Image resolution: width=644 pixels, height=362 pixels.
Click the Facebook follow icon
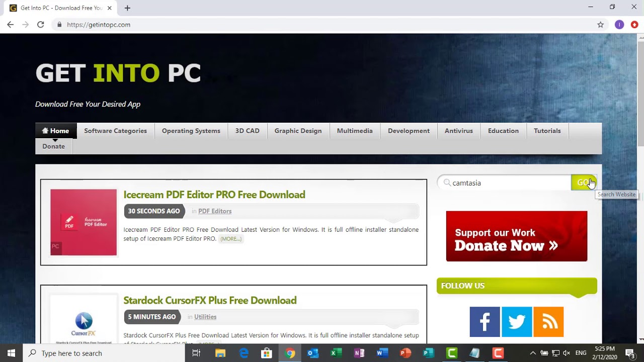coord(485,322)
